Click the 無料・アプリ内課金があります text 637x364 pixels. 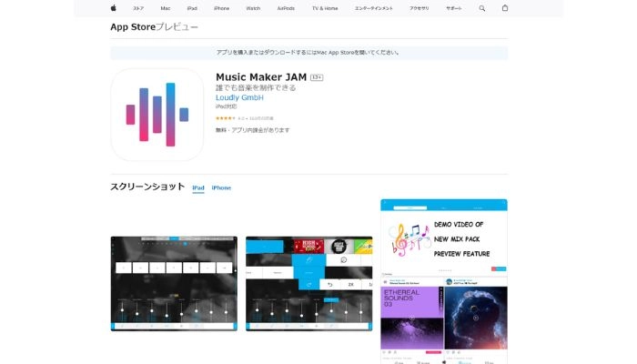253,130
